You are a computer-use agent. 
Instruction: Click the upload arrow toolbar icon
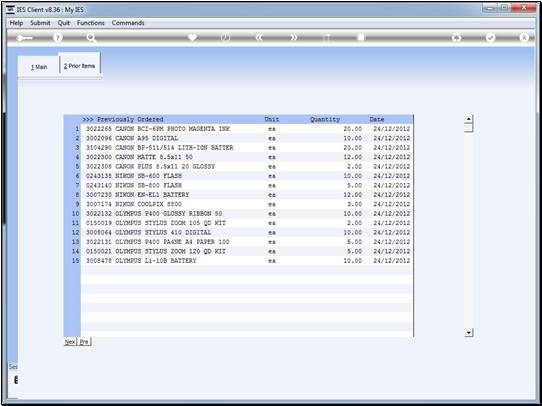(x=326, y=38)
